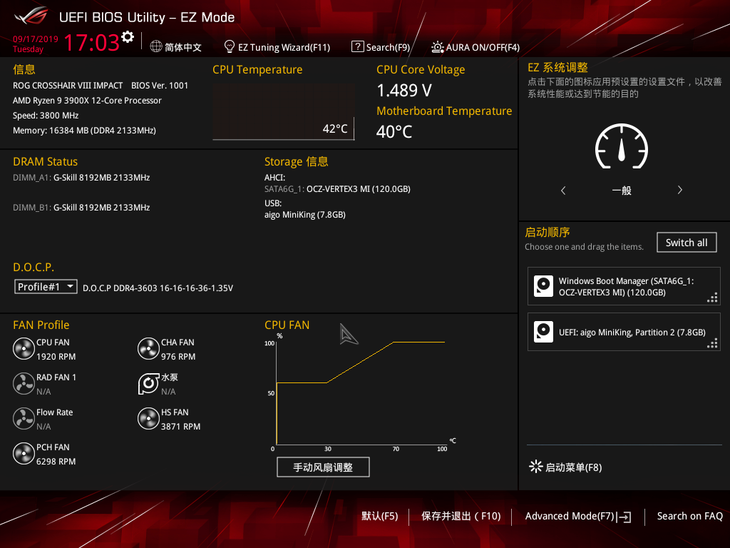730x548 pixels.
Task: Open EZ Tuning Wizard(F11)
Action: pos(284,47)
